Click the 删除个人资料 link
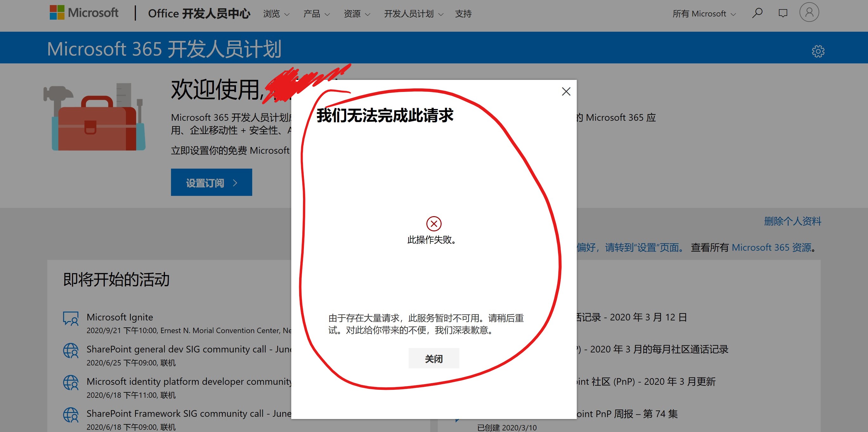This screenshot has width=868, height=432. coord(792,221)
